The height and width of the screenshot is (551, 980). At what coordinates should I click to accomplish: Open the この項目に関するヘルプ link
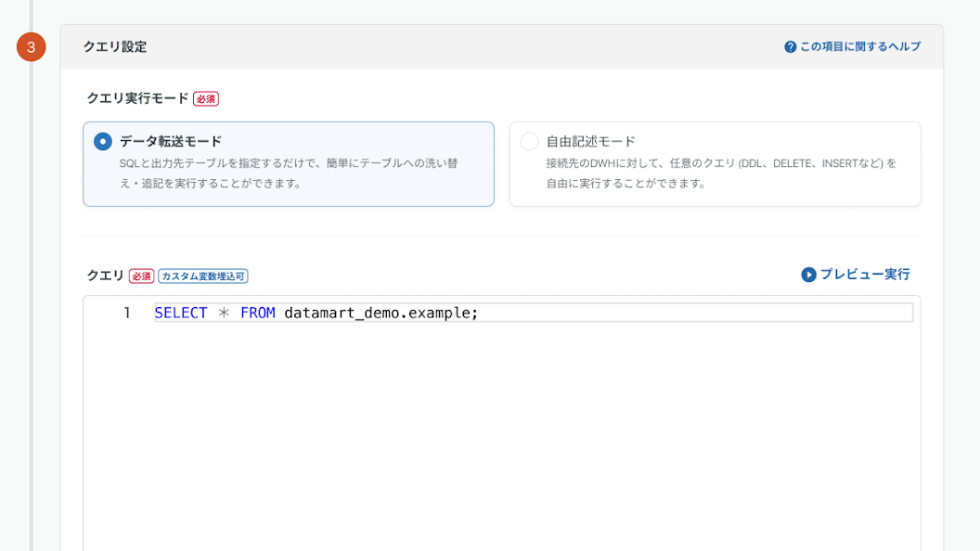859,47
